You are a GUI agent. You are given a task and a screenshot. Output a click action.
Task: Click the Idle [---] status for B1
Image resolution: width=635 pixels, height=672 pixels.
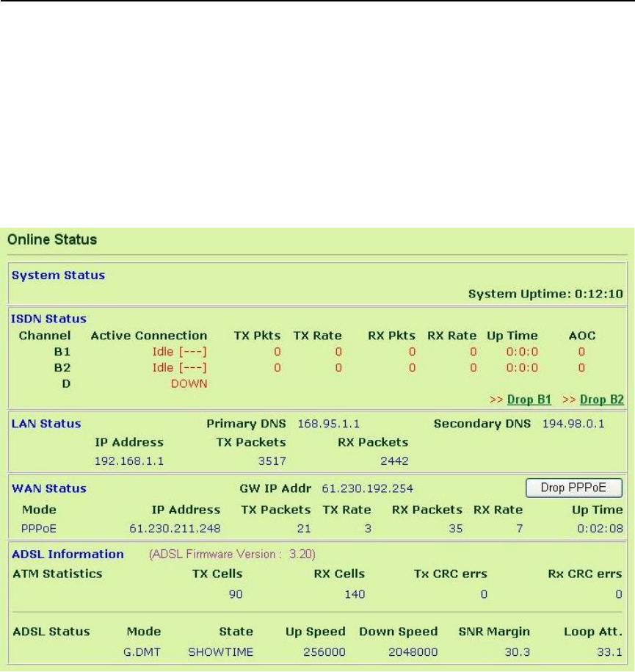(x=180, y=352)
